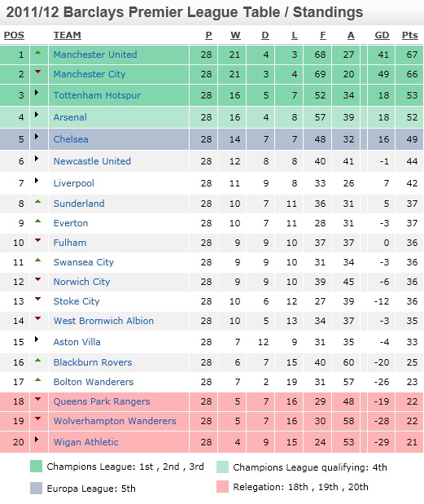The width and height of the screenshot is (424, 504).
Task: Click red down arrow beside Queens Park Rangers
Action: 38,399
